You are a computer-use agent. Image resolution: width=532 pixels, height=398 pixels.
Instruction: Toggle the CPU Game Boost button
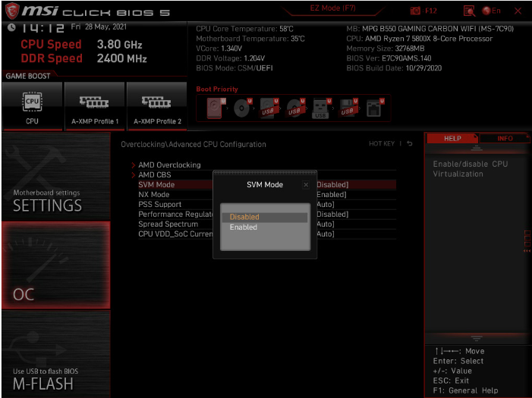click(x=32, y=106)
